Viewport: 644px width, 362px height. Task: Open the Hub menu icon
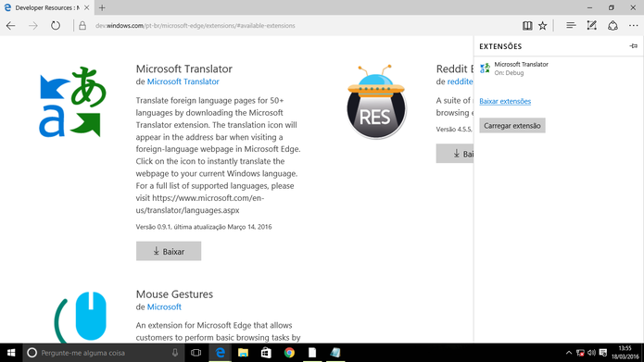[571, 25]
